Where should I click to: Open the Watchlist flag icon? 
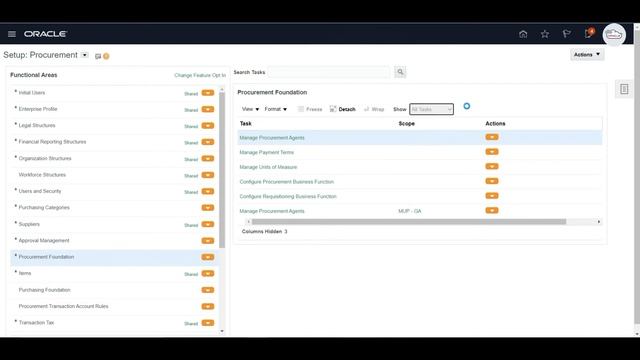click(566, 34)
